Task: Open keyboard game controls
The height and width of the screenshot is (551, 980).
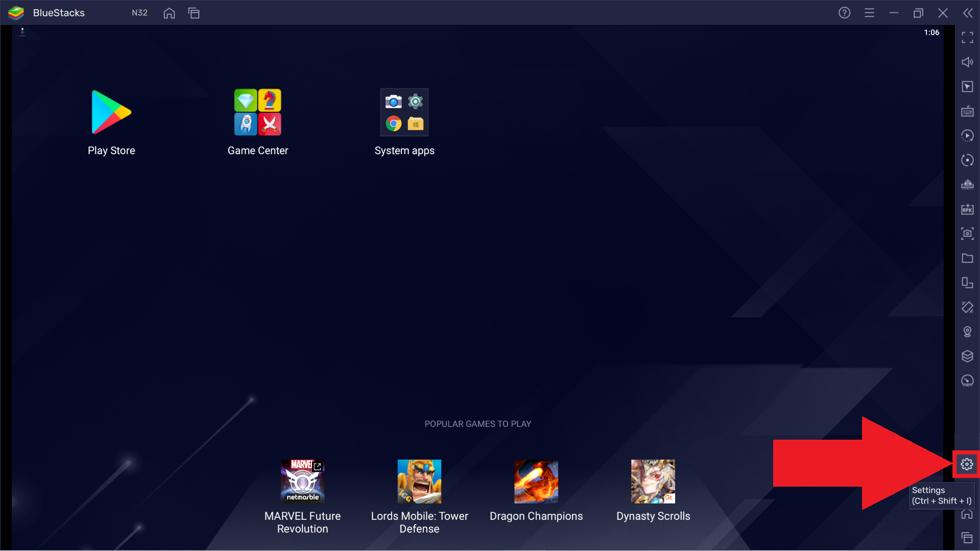Action: (x=967, y=111)
